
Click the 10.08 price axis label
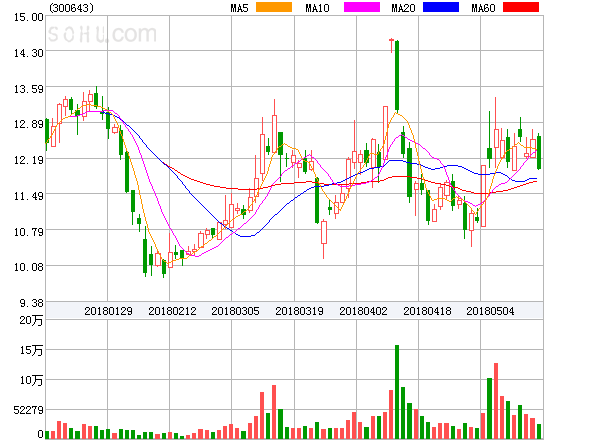pyautogui.click(x=29, y=267)
